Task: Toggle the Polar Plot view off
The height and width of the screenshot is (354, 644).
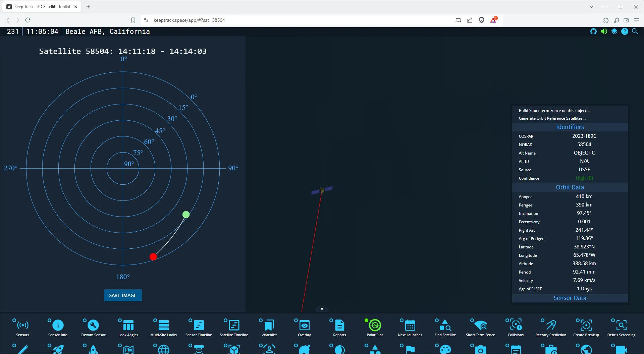Action: (x=374, y=327)
